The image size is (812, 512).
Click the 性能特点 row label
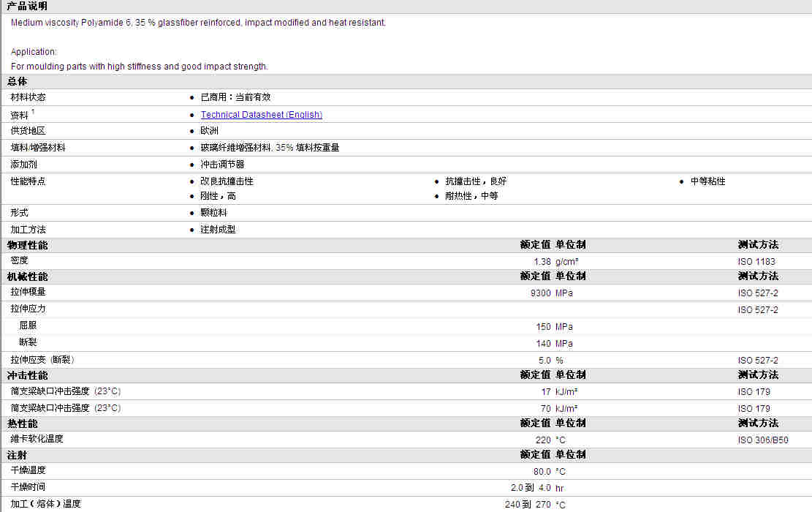coord(28,181)
